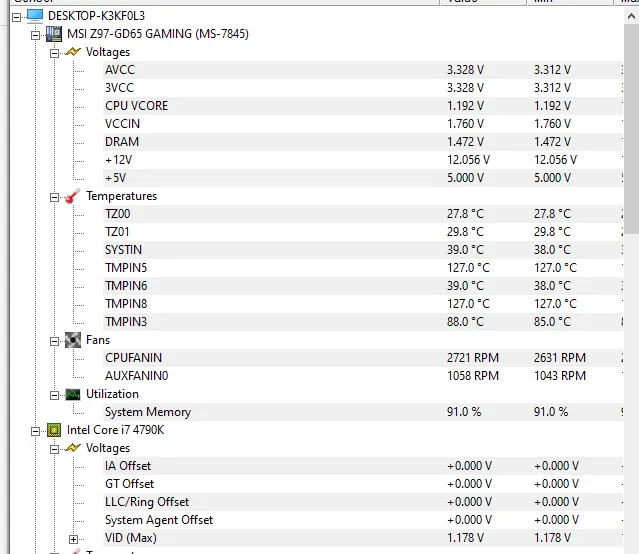Select the System Agent Offset row
Viewport: 639px width, 554px height.
(363, 520)
